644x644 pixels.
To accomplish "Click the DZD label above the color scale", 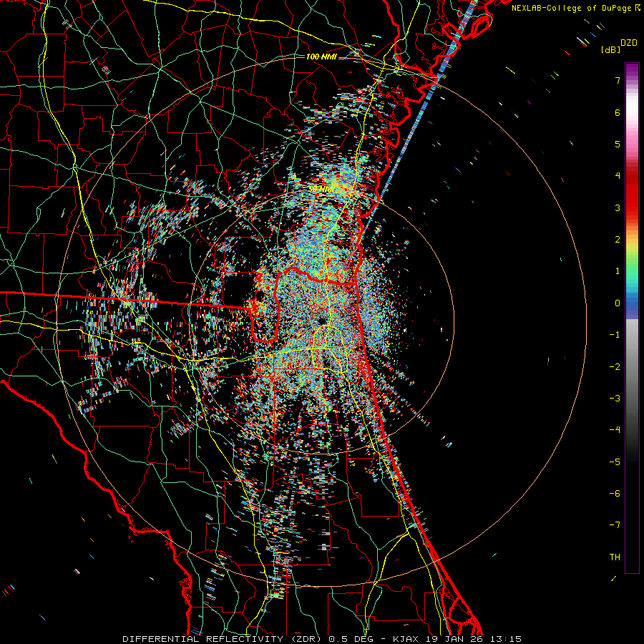I will coord(629,43).
